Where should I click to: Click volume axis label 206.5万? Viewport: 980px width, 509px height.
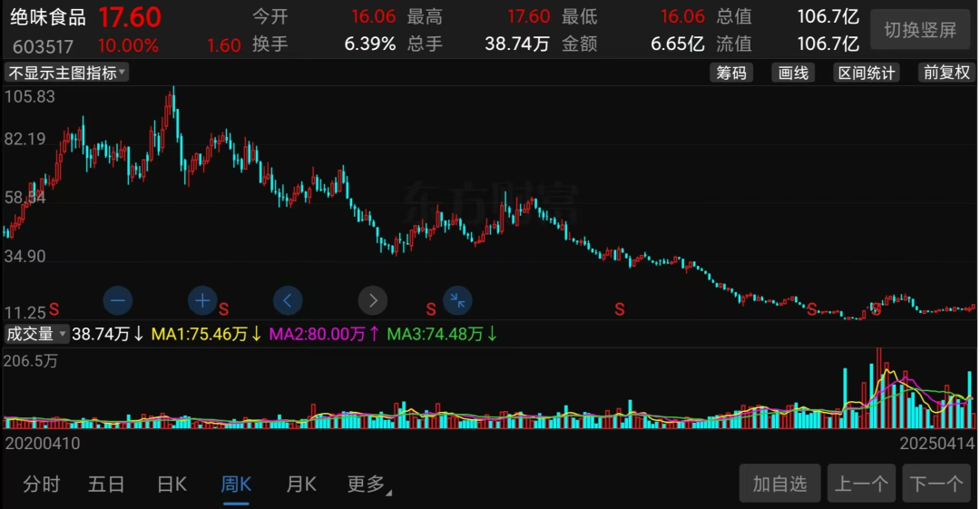coord(31,361)
